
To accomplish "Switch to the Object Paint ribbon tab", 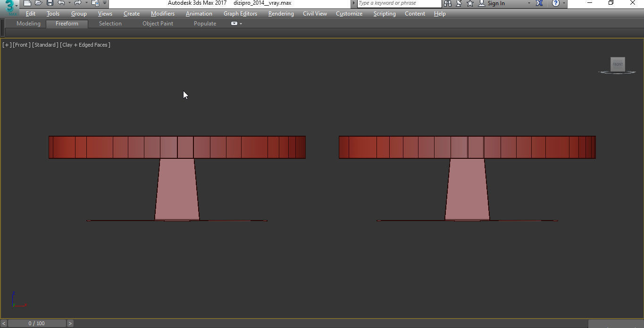I will (158, 24).
